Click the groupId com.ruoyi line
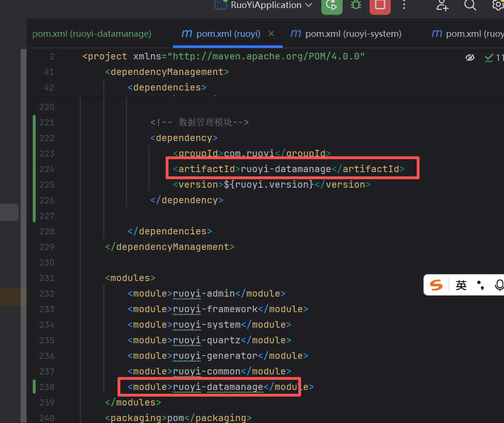This screenshot has width=504, height=423. [x=252, y=153]
